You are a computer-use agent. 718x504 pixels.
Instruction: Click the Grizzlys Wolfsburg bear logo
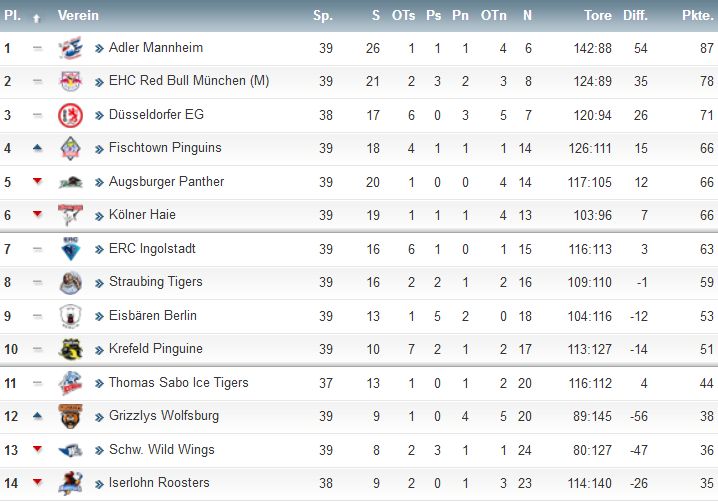(x=71, y=416)
